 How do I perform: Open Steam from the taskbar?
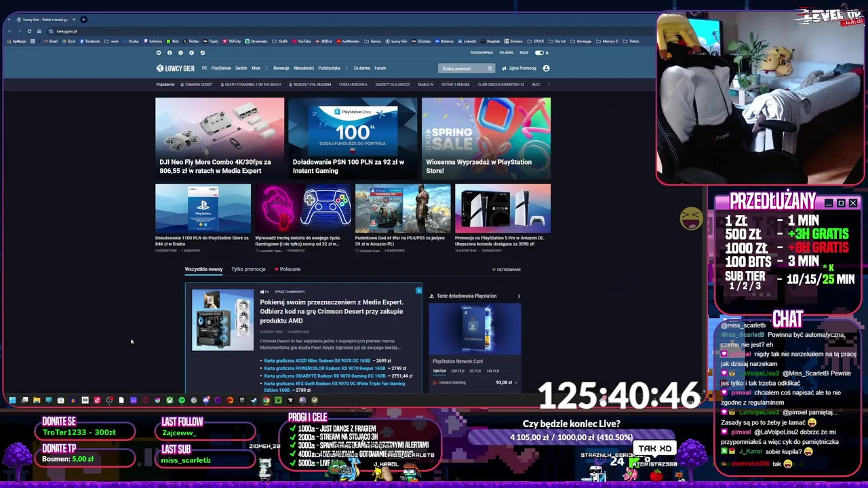[x=254, y=401]
